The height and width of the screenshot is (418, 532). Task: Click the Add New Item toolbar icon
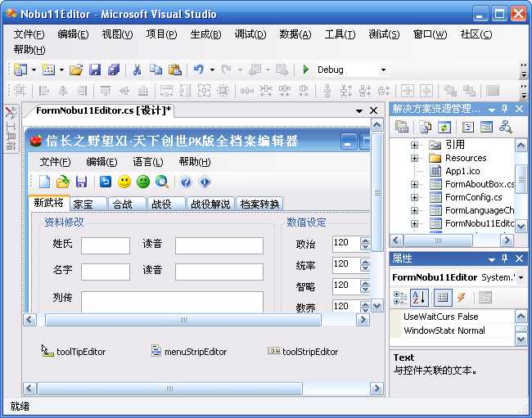coord(48,70)
